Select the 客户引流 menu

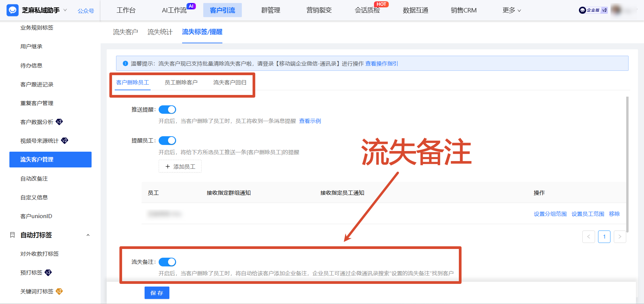(222, 10)
